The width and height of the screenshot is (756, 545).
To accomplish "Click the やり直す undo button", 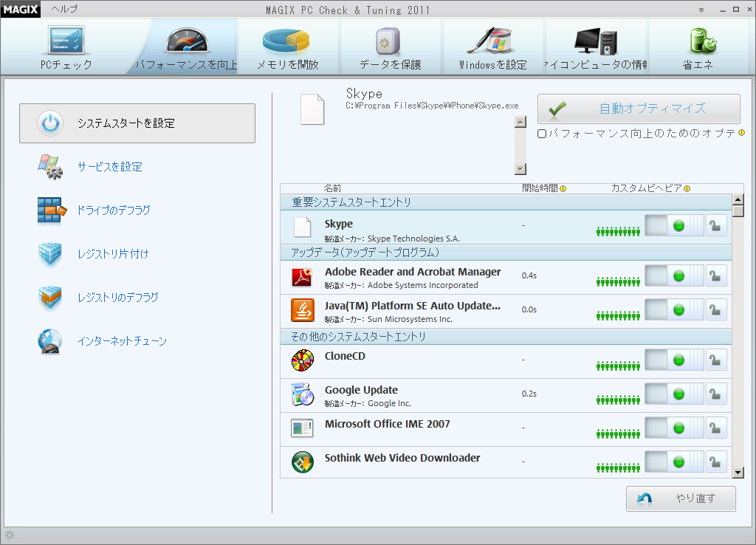I will [x=681, y=498].
